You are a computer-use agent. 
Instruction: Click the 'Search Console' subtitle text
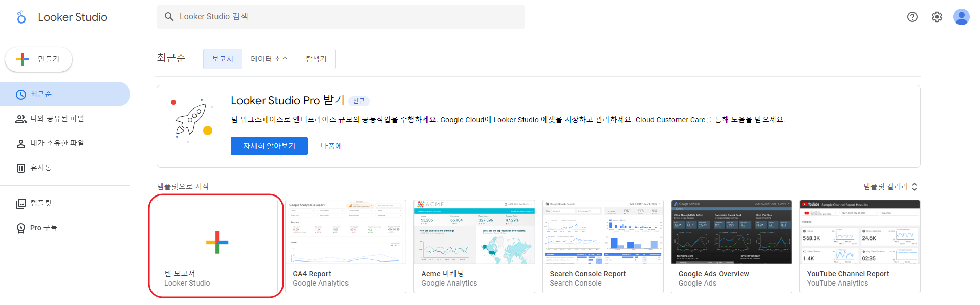575,283
